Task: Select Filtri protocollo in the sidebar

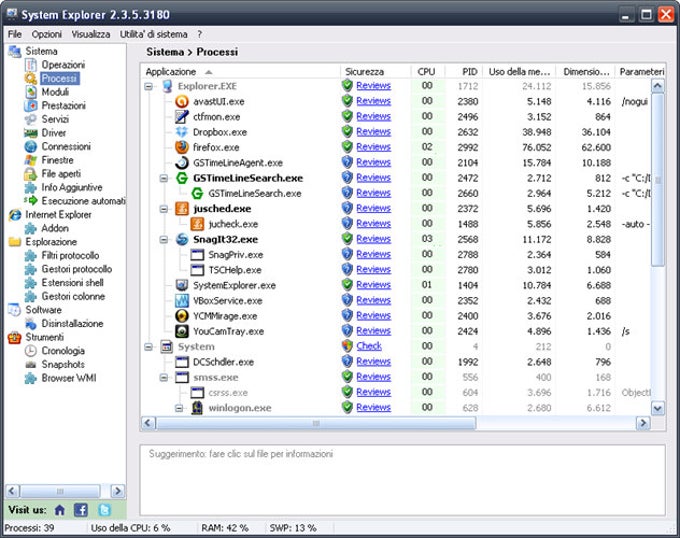Action: tap(70, 255)
